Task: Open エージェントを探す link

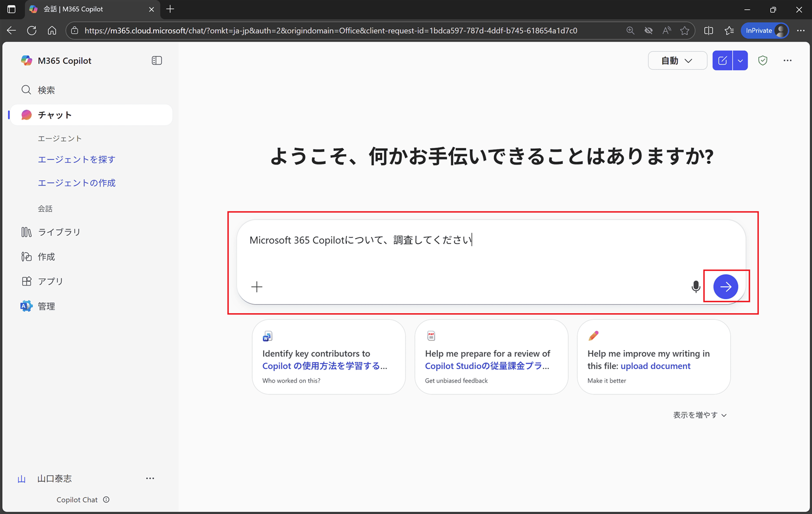Action: (76, 160)
